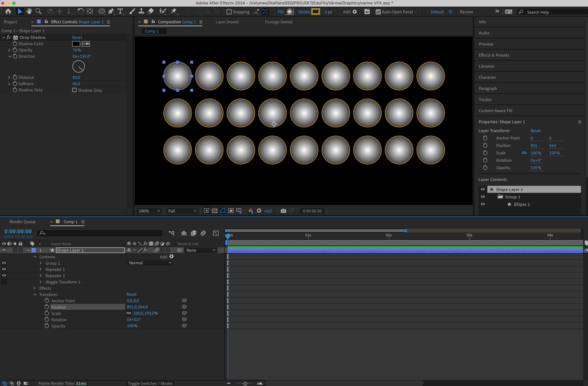Image resolution: width=588 pixels, height=386 pixels.
Task: Select the Type tool
Action: [x=120, y=11]
